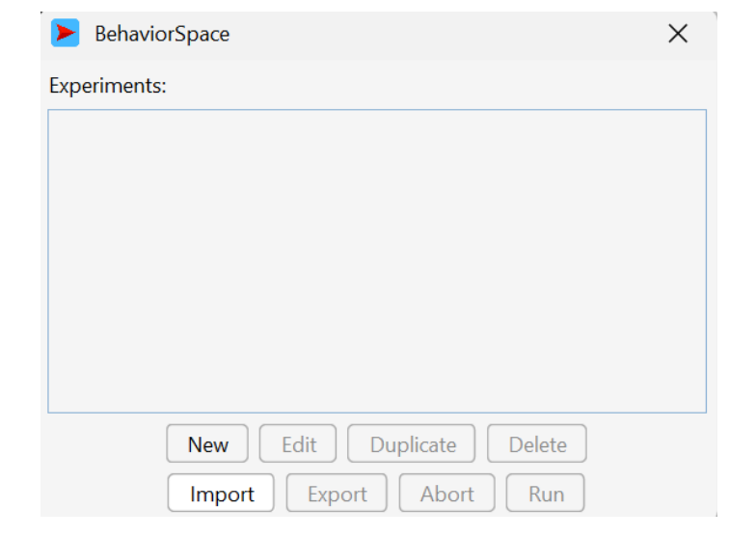Focus the blue-bordered experiments list area

[377, 261]
